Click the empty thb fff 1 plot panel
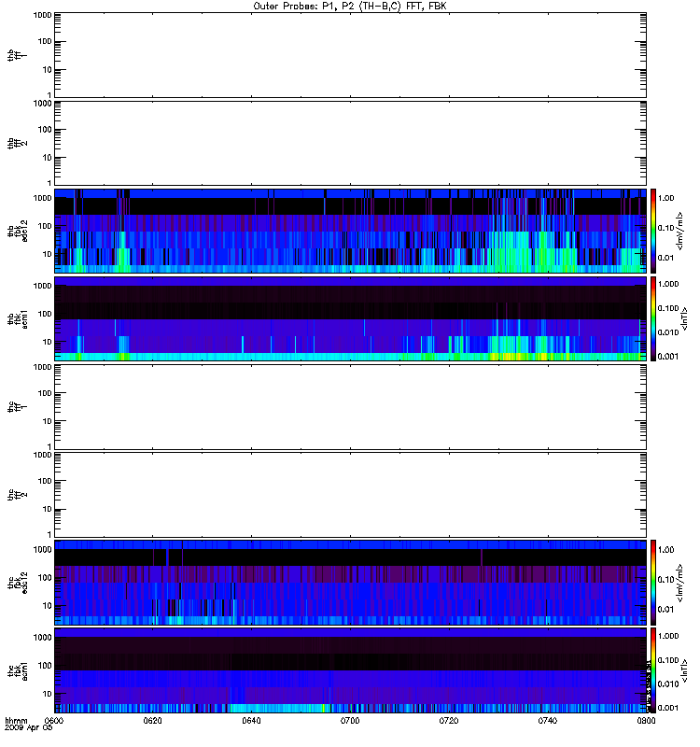Image resolution: width=700 pixels, height=747 pixels. click(x=350, y=55)
